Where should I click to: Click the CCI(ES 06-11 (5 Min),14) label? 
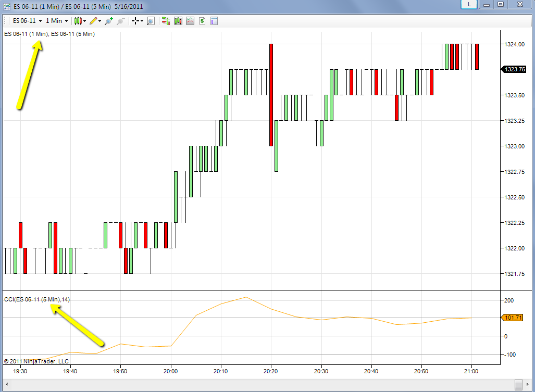tap(37, 299)
